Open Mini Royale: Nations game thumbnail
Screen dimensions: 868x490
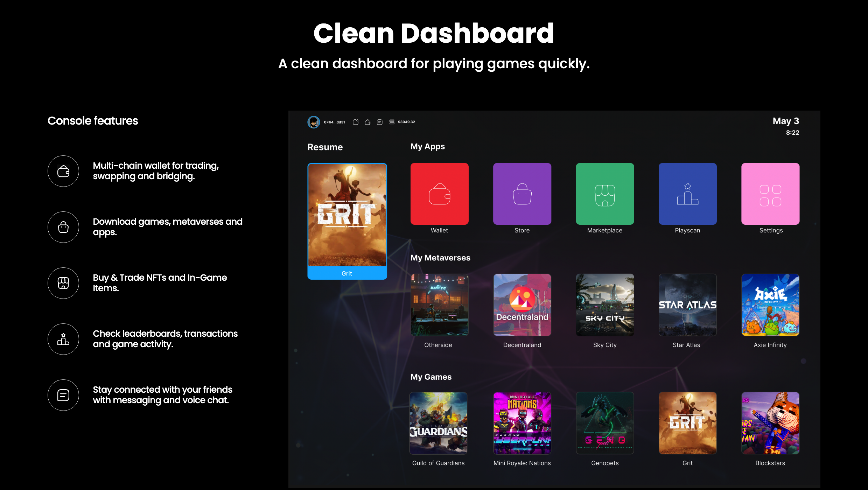522,423
